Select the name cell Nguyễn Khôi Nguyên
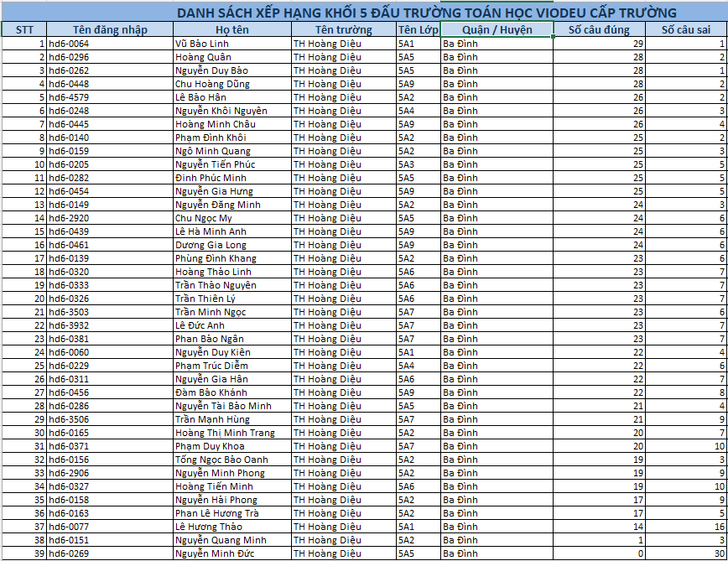This screenshot has width=728, height=561. 231,111
